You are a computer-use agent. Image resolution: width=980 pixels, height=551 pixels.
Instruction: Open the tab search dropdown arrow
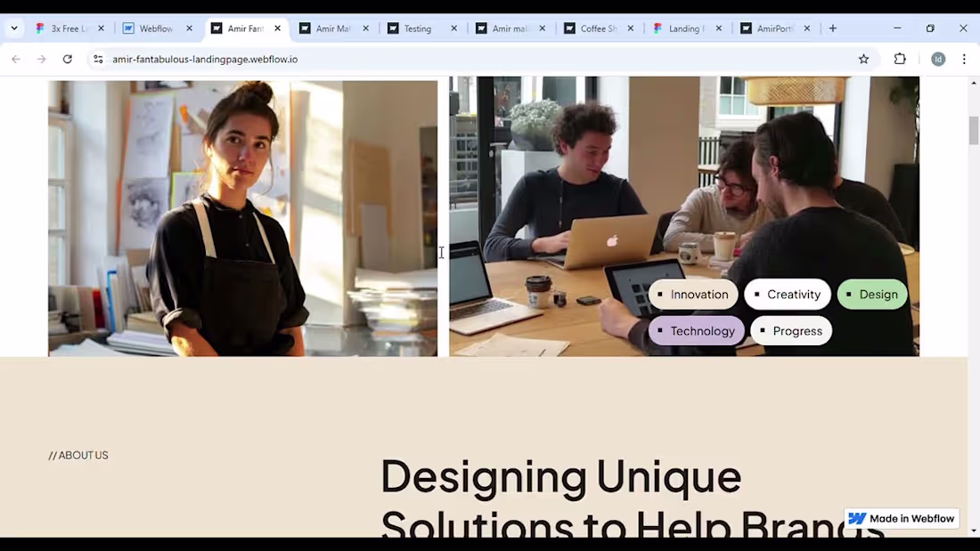coord(13,28)
